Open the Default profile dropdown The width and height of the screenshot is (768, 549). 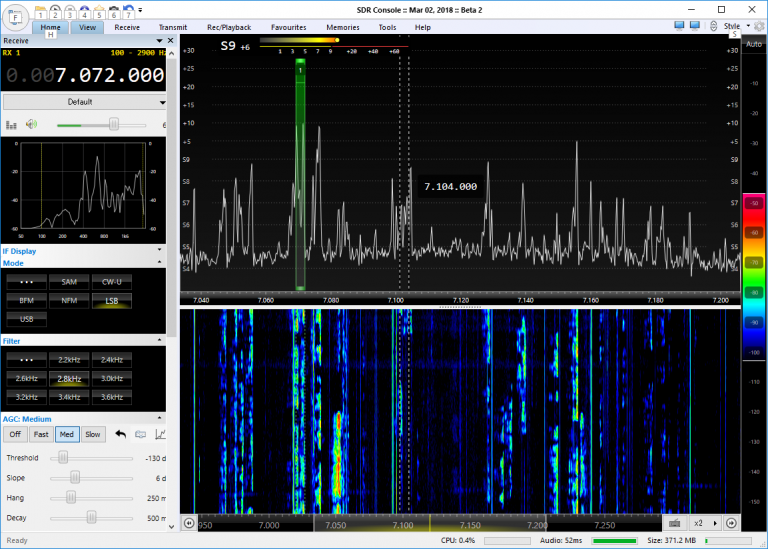tap(85, 101)
